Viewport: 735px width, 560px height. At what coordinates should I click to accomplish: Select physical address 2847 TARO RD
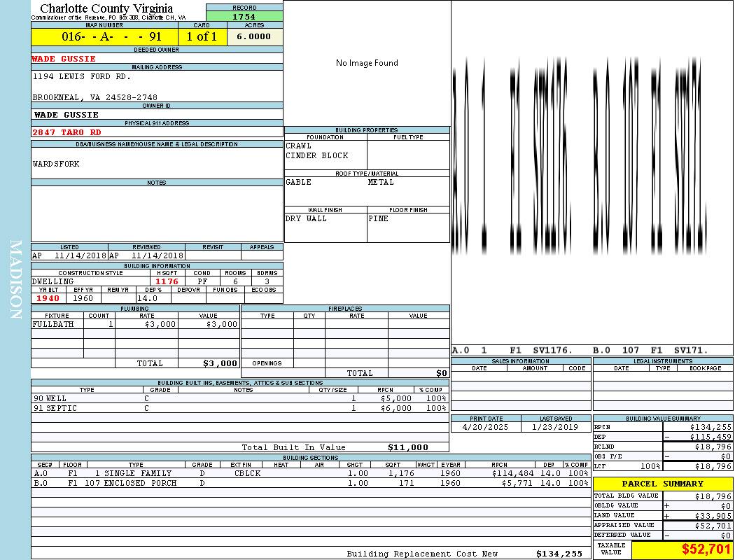tap(66, 132)
